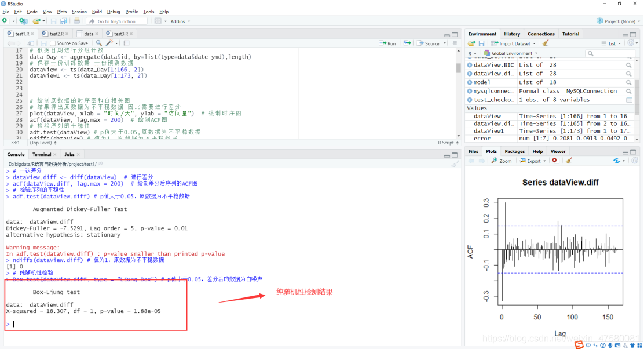Close the test3.R tab
644x349 pixels.
[131, 34]
